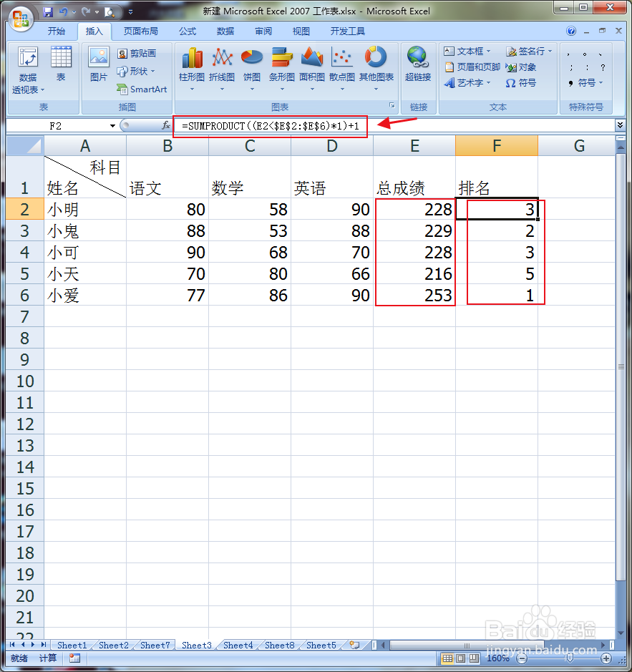Image resolution: width=632 pixels, height=672 pixels.
Task: Click the Save icon on Quick Access Toolbar
Action: [x=48, y=11]
